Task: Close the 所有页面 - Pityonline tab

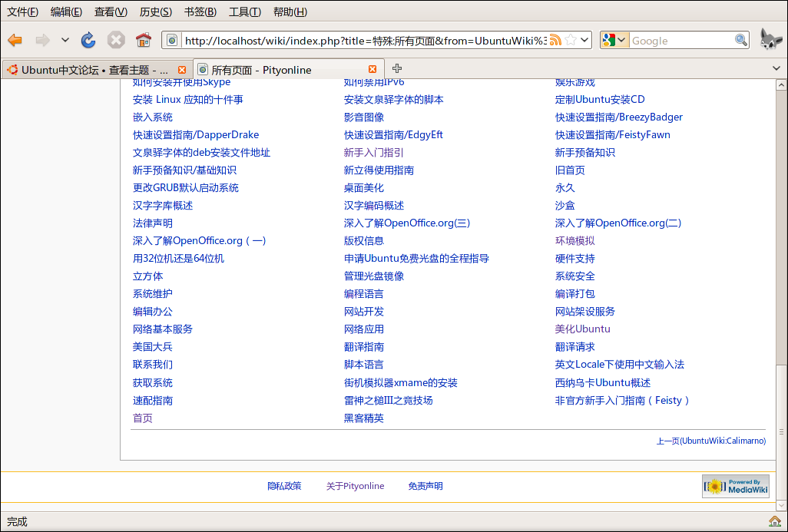Action: tap(372, 69)
